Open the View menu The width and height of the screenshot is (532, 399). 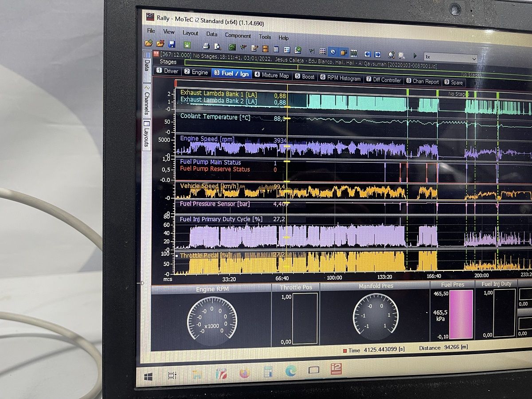[x=169, y=32]
